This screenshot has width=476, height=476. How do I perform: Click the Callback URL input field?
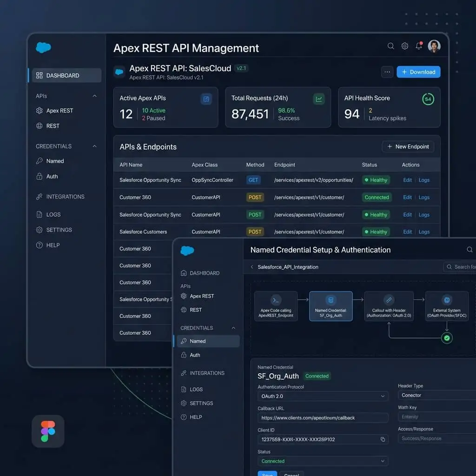tap(323, 418)
